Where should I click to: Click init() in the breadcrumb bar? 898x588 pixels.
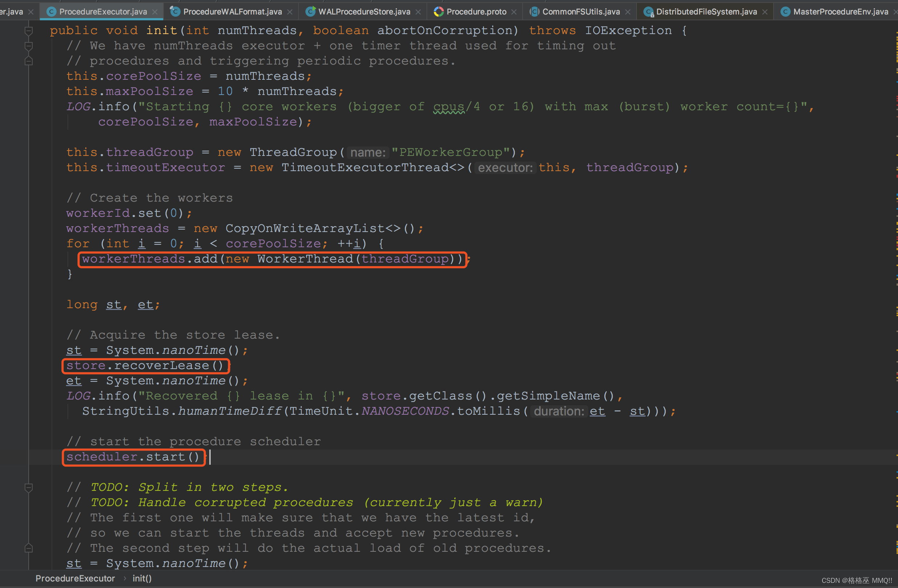click(x=142, y=579)
